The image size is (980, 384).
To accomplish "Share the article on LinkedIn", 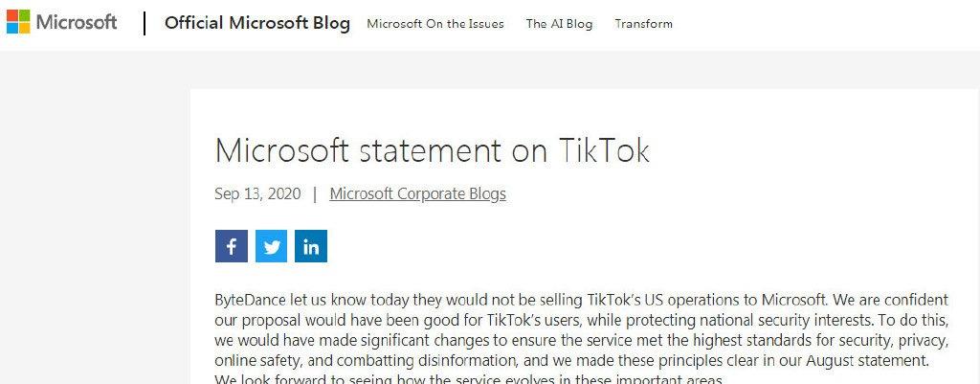I will tap(311, 246).
